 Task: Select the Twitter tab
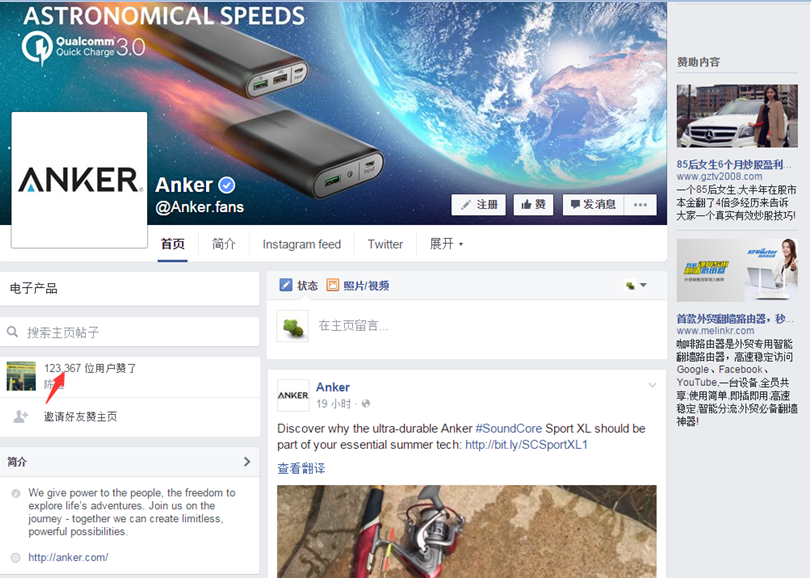click(x=385, y=244)
